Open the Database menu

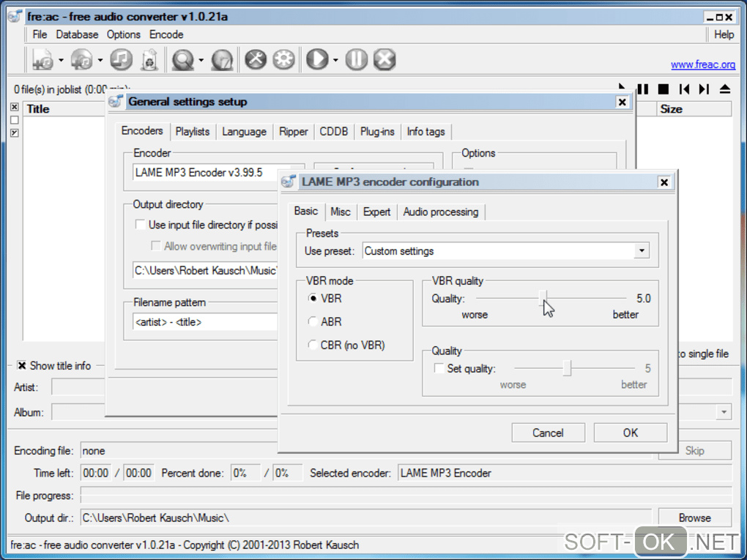coord(77,34)
